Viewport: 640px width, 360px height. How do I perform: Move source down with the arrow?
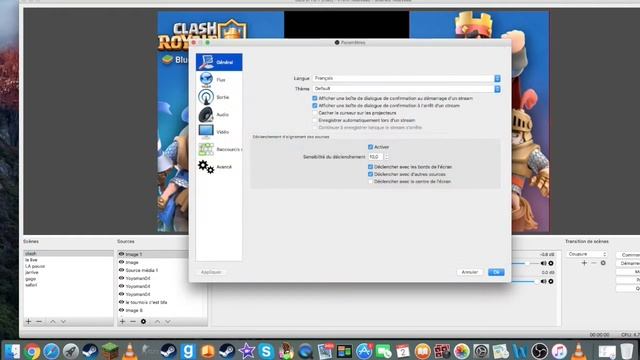coord(168,322)
